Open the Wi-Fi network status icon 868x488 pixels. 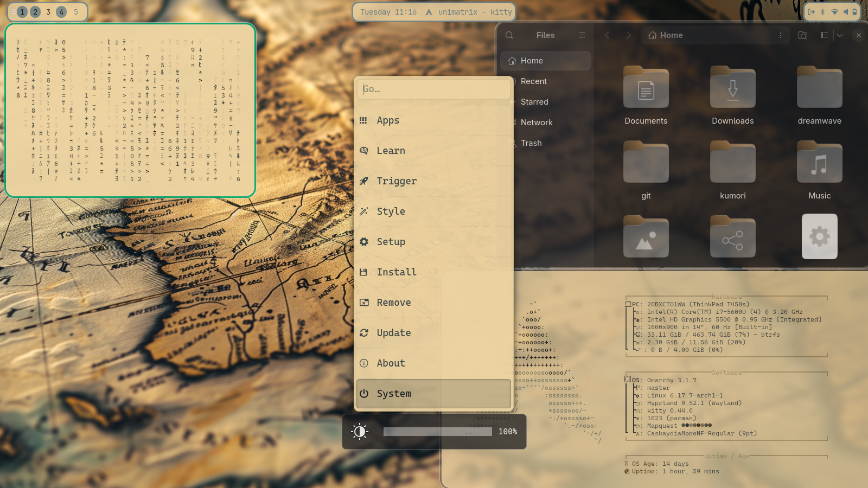(834, 12)
